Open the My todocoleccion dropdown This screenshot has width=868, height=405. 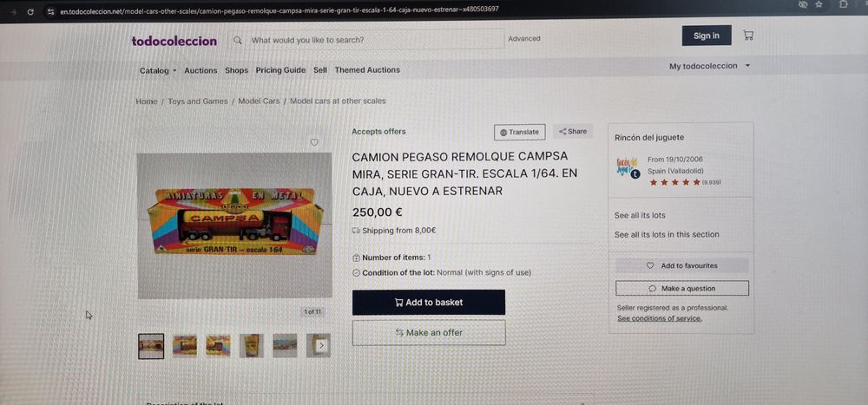(x=710, y=66)
